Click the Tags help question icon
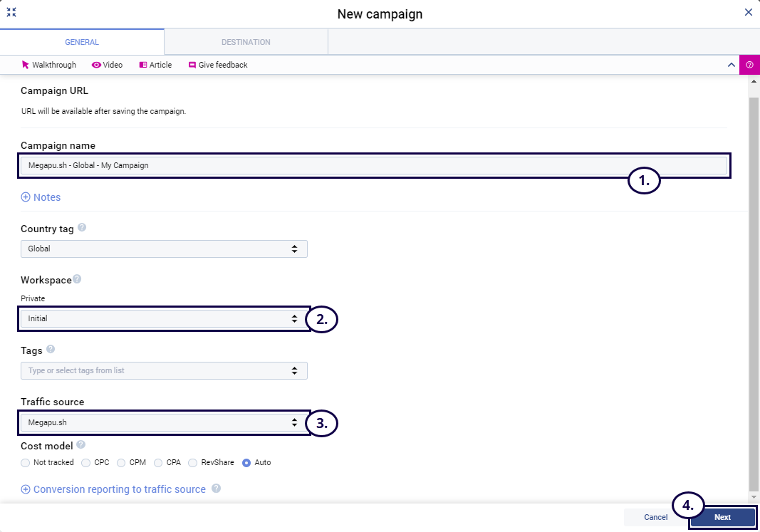This screenshot has width=760, height=532. [x=51, y=350]
